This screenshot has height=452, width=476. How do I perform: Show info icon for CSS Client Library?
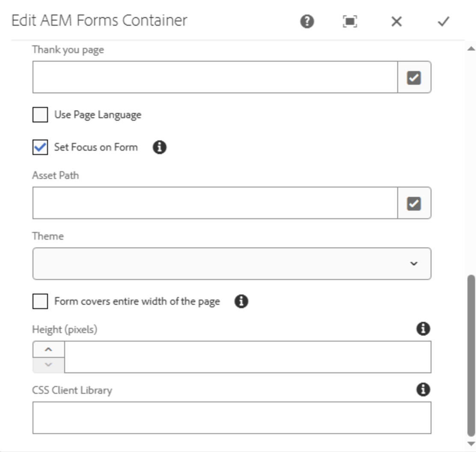(423, 390)
